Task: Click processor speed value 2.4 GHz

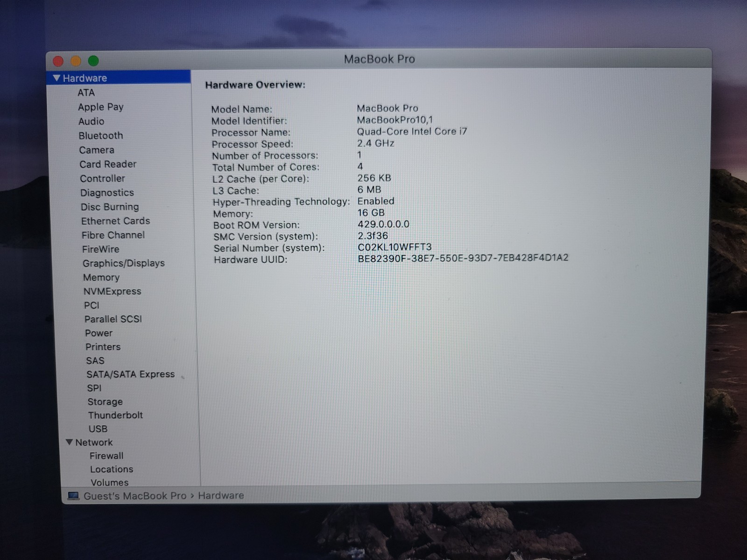Action: tap(376, 143)
